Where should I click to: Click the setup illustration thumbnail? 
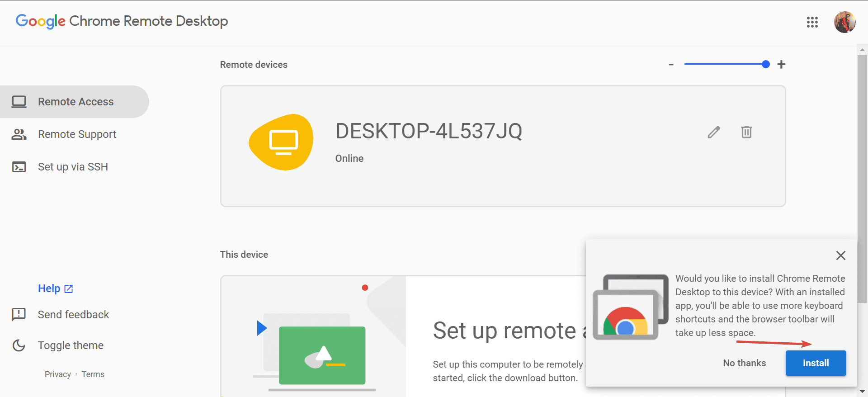point(314,336)
